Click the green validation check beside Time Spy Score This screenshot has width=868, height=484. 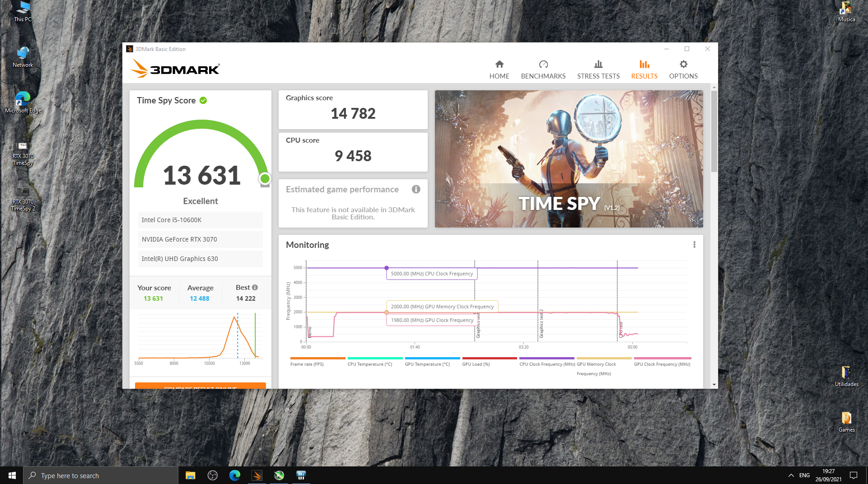[x=203, y=100]
